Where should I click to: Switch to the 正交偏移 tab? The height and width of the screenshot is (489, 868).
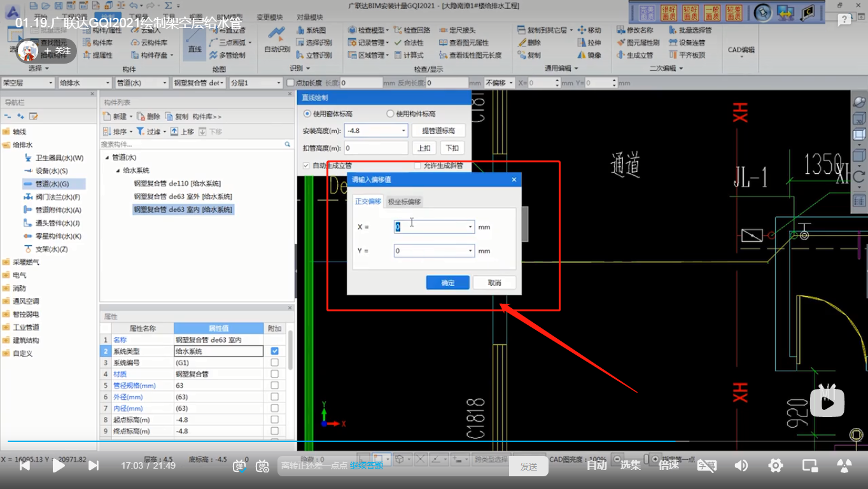coord(368,201)
